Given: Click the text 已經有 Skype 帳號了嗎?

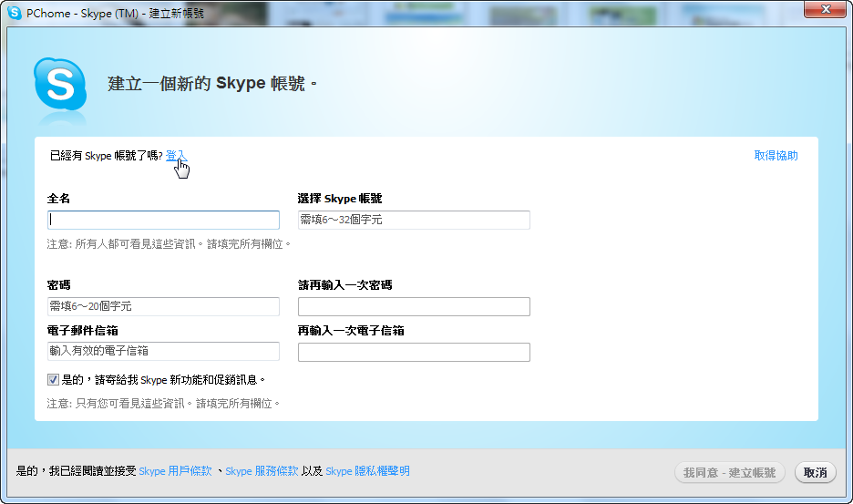Looking at the screenshot, I should coord(106,156).
